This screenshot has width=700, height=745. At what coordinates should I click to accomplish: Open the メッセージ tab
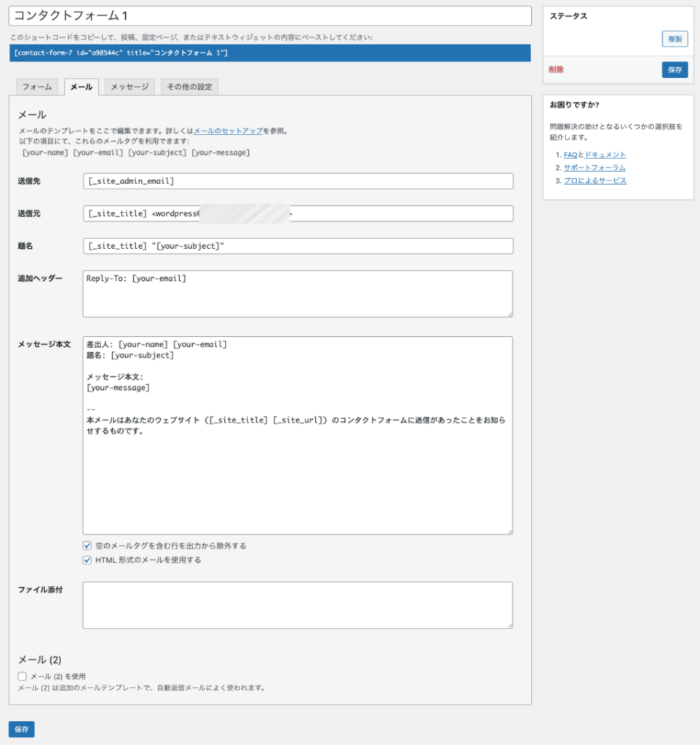[x=129, y=87]
